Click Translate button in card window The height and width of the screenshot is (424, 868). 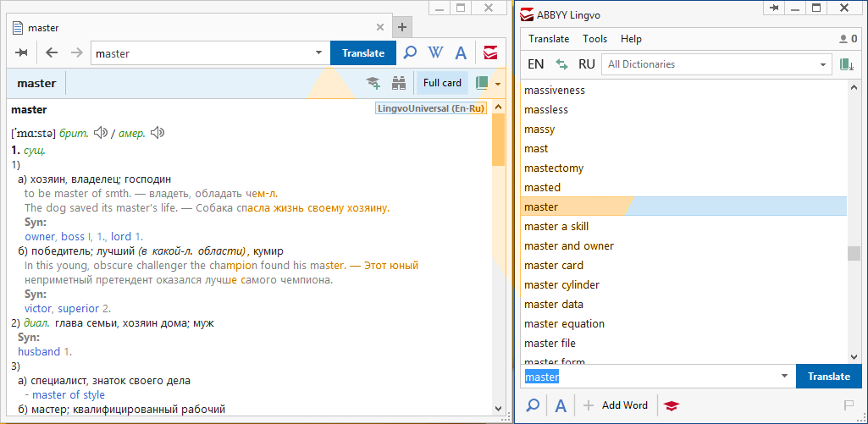click(x=363, y=53)
